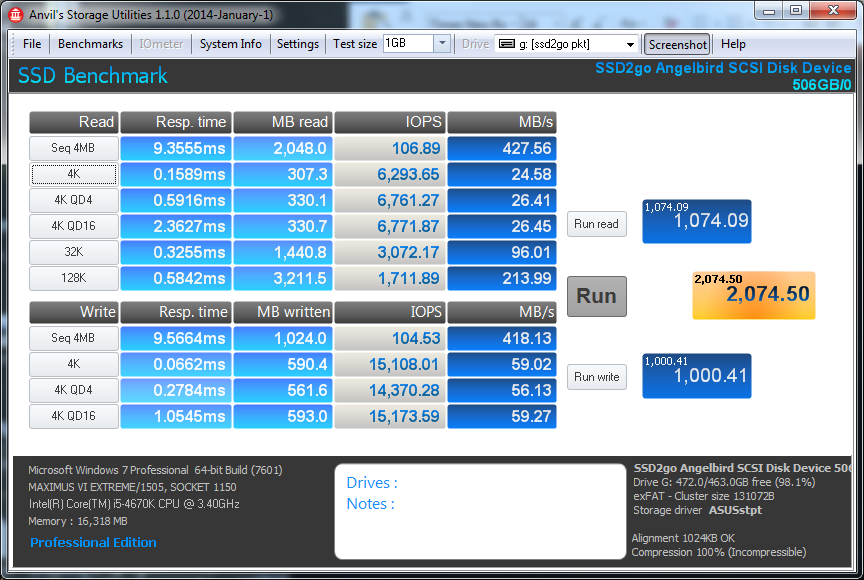Screen dimensions: 864x580
Task: Open the System Info menu
Action: pyautogui.click(x=230, y=44)
